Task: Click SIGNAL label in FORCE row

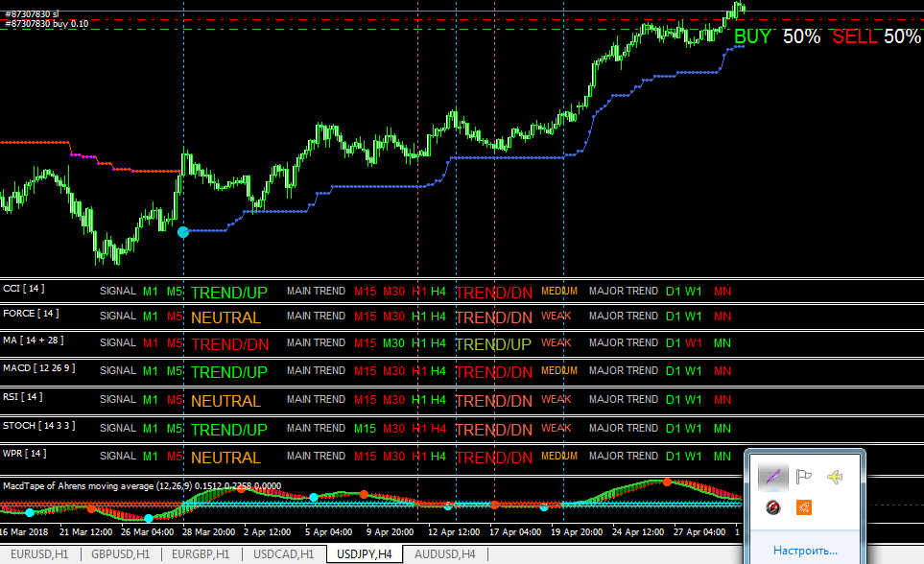Action: pyautogui.click(x=118, y=316)
